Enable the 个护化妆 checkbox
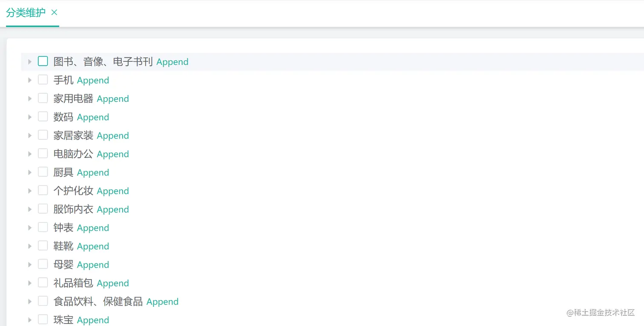 (43, 190)
